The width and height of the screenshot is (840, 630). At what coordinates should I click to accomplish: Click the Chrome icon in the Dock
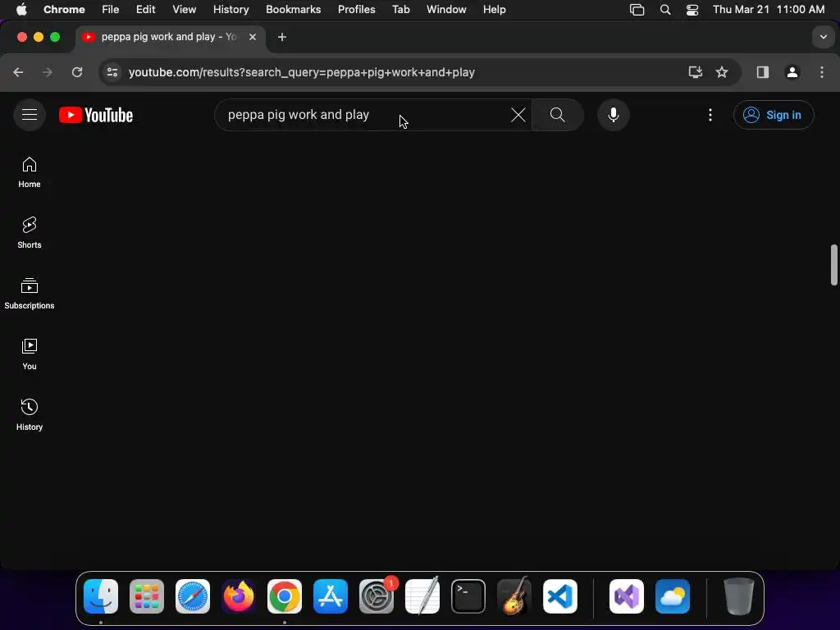click(x=285, y=596)
